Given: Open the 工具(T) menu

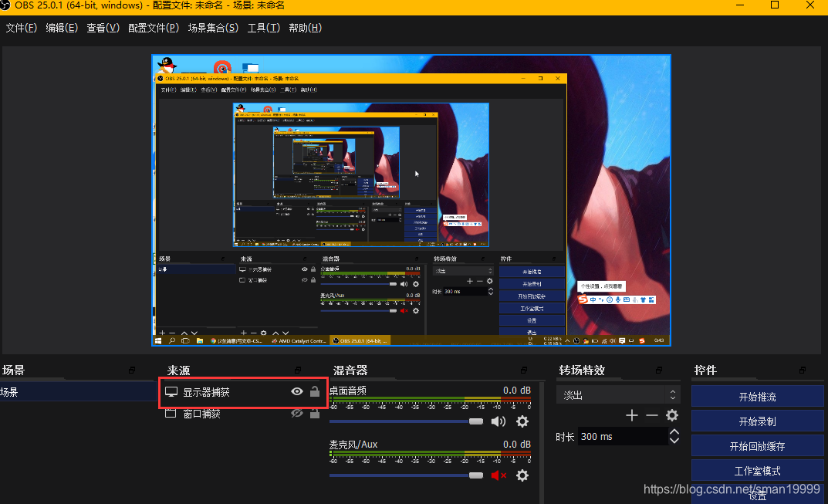Looking at the screenshot, I should click(263, 28).
